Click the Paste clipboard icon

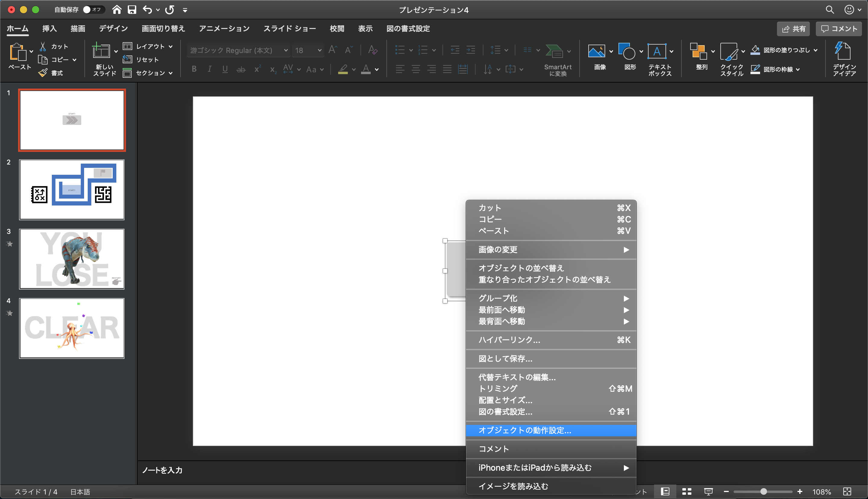(x=17, y=52)
